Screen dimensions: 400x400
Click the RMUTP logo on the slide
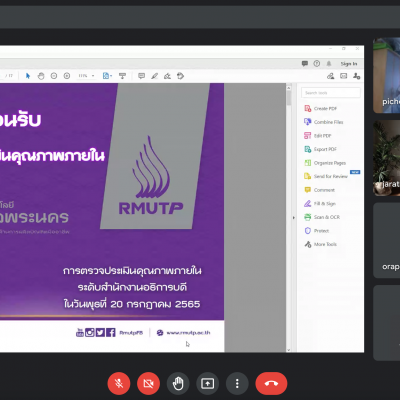pos(151,176)
